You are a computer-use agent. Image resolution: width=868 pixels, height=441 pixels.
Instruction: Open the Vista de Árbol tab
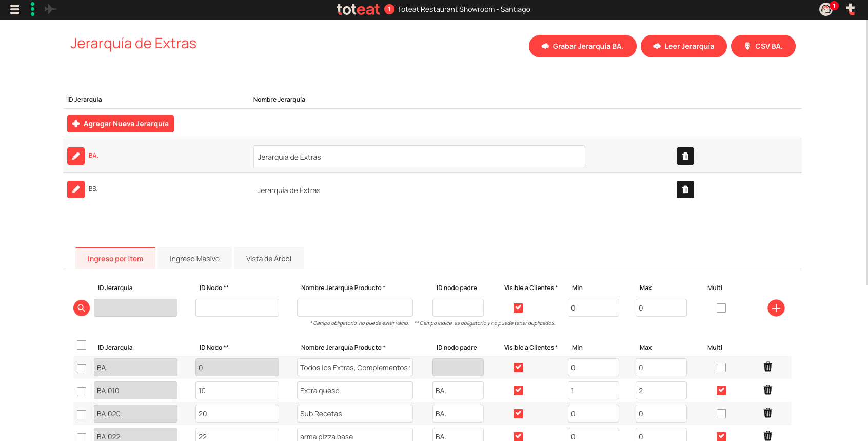pyautogui.click(x=268, y=259)
